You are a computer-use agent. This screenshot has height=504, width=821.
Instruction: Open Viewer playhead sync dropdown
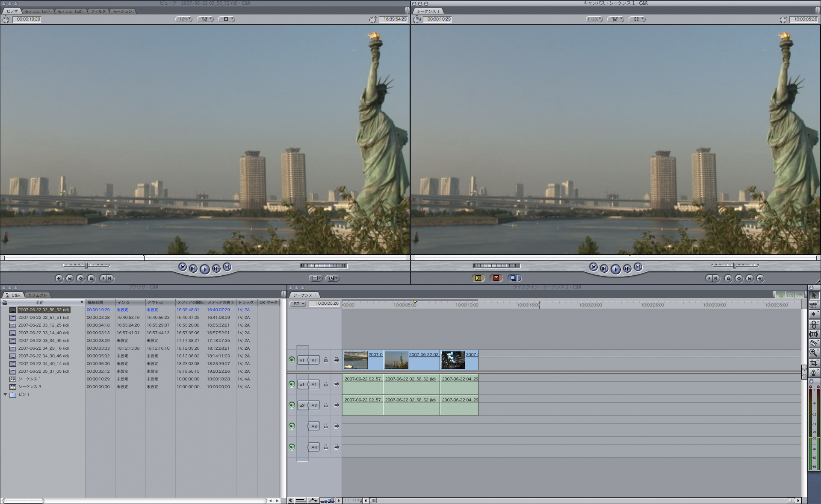pos(205,19)
